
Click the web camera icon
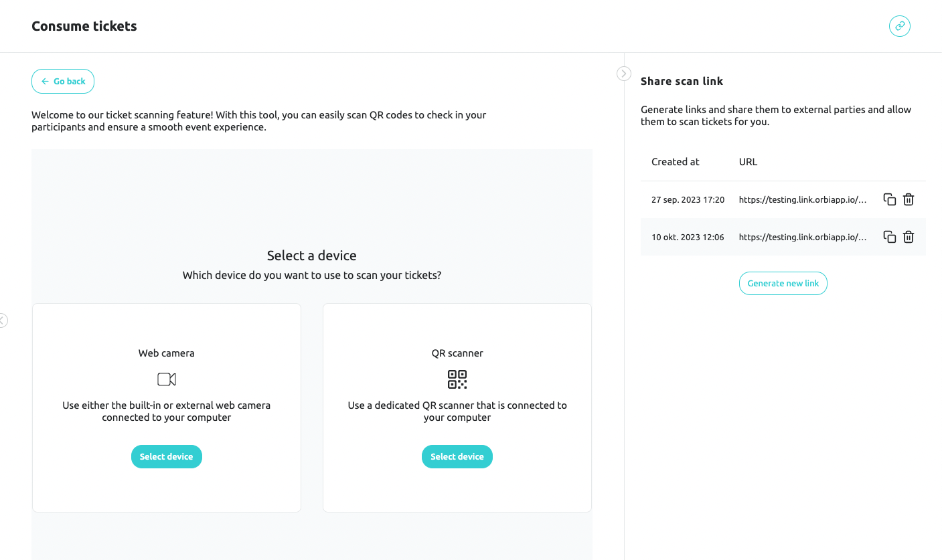(167, 379)
